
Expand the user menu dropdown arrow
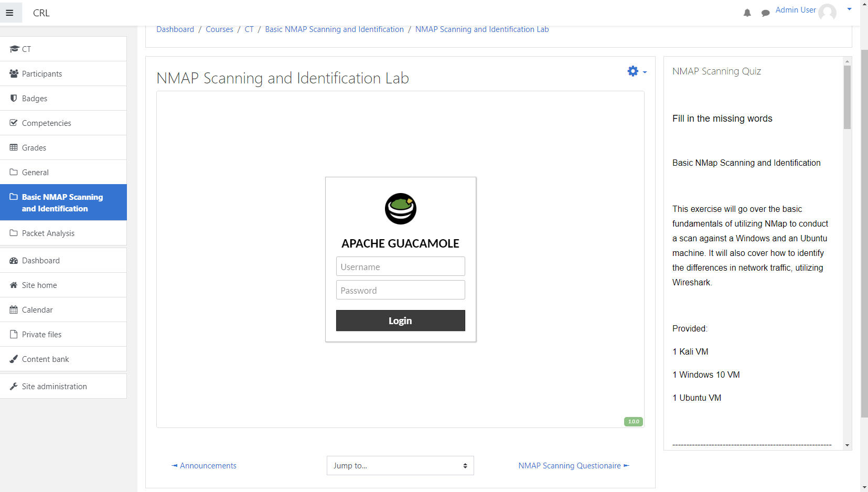pyautogui.click(x=849, y=9)
